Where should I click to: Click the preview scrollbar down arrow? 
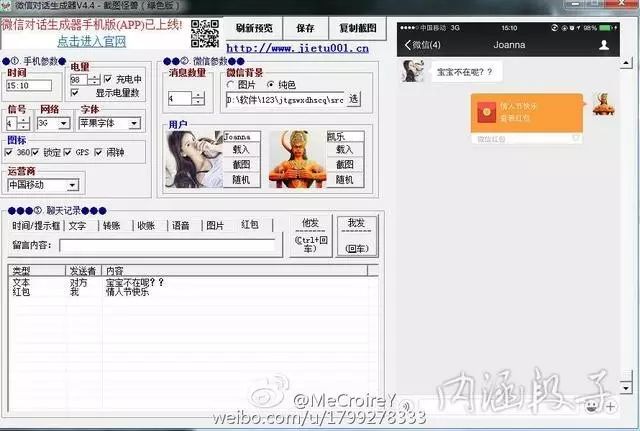click(626, 387)
